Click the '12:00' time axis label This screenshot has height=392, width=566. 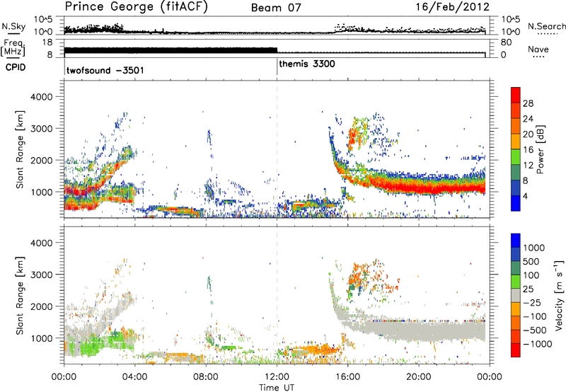pyautogui.click(x=277, y=377)
